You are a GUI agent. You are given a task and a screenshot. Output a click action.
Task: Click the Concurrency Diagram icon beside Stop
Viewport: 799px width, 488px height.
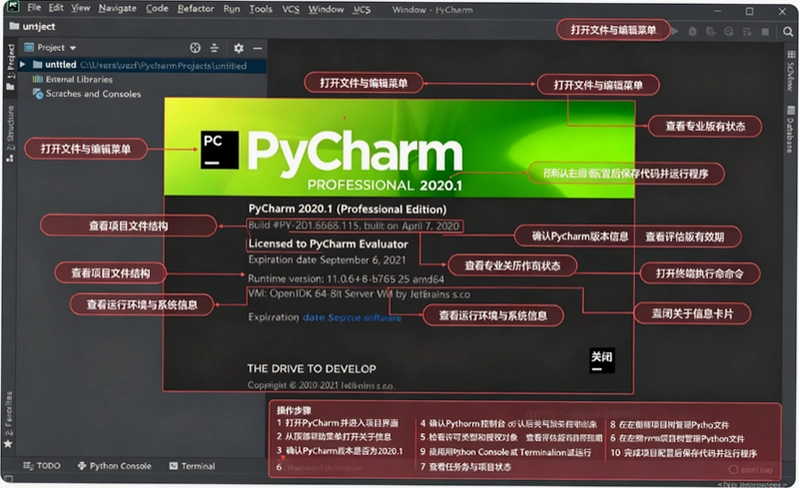tap(747, 32)
